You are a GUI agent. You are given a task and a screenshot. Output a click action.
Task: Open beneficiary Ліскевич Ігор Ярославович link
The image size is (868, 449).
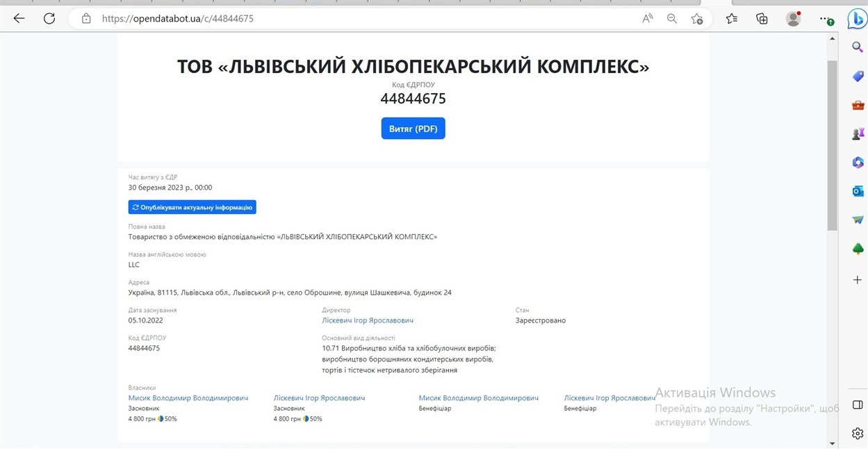pos(609,398)
